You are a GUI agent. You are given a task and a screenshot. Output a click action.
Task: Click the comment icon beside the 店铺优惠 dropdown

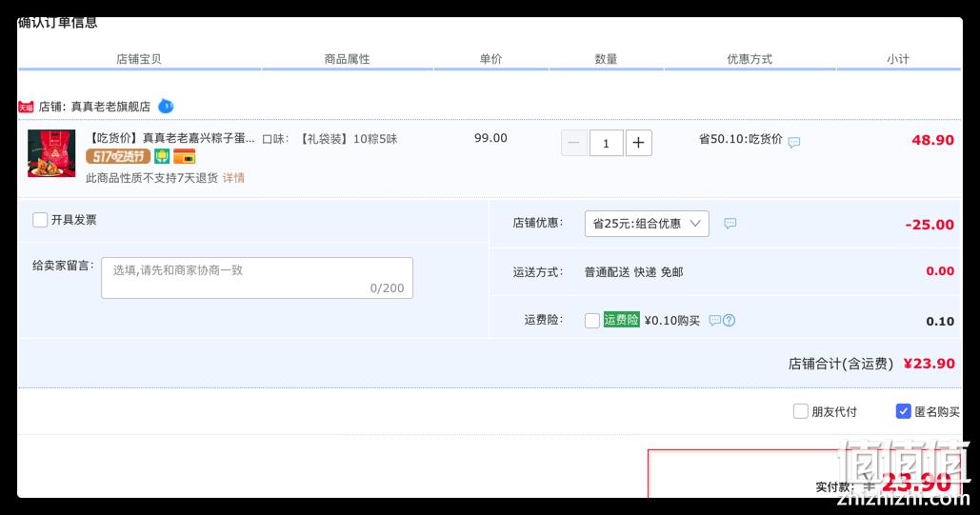pos(730,223)
